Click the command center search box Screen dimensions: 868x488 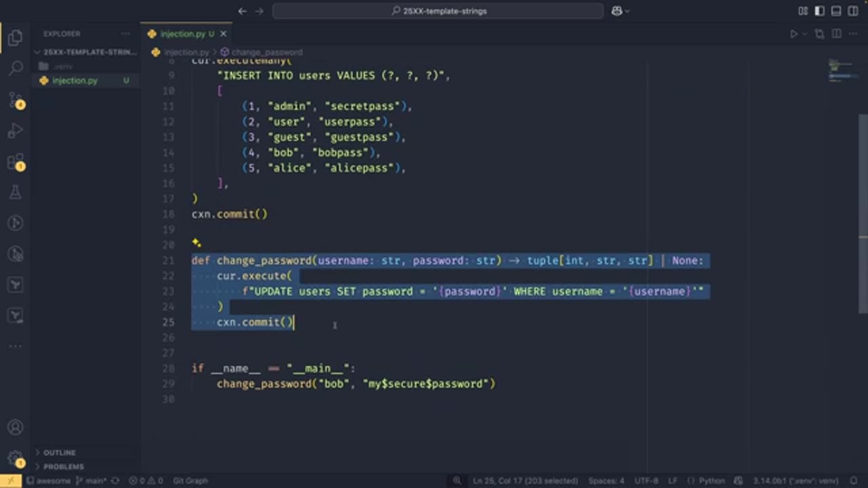(438, 11)
